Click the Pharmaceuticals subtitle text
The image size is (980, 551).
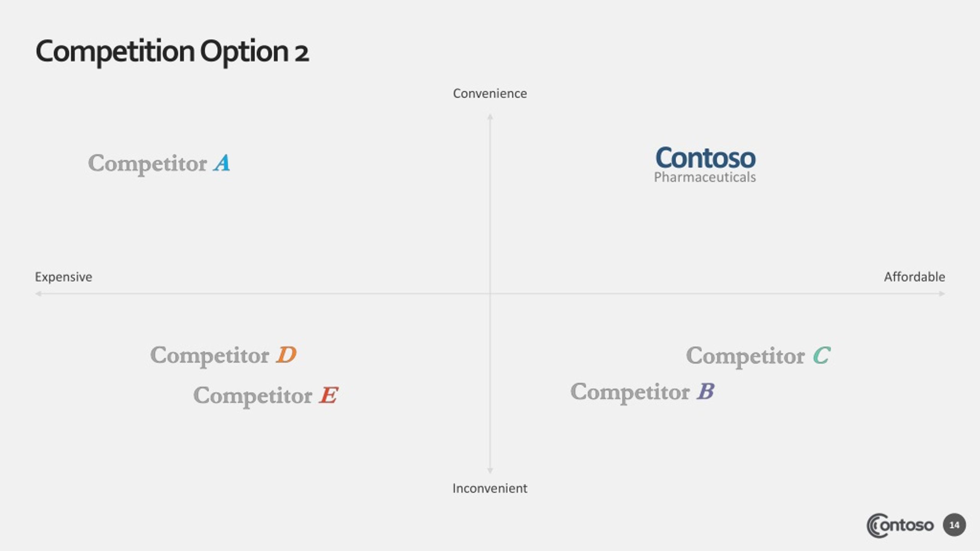[705, 177]
